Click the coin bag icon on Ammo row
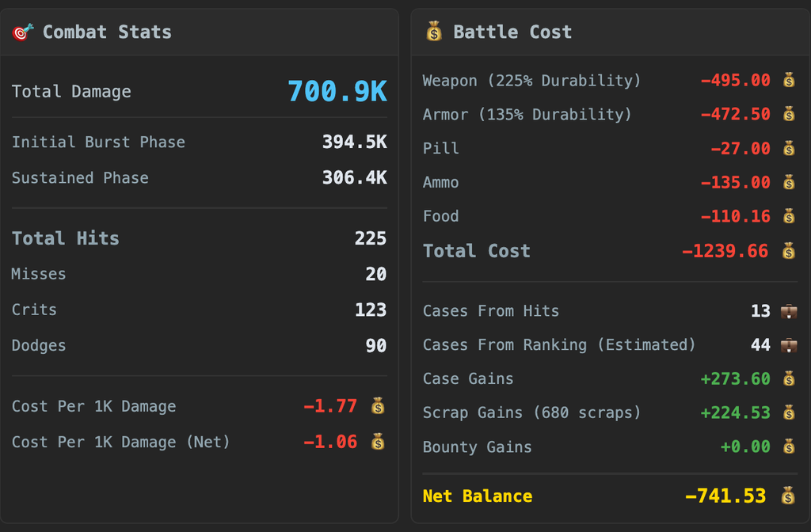811x532 pixels. pos(789,182)
